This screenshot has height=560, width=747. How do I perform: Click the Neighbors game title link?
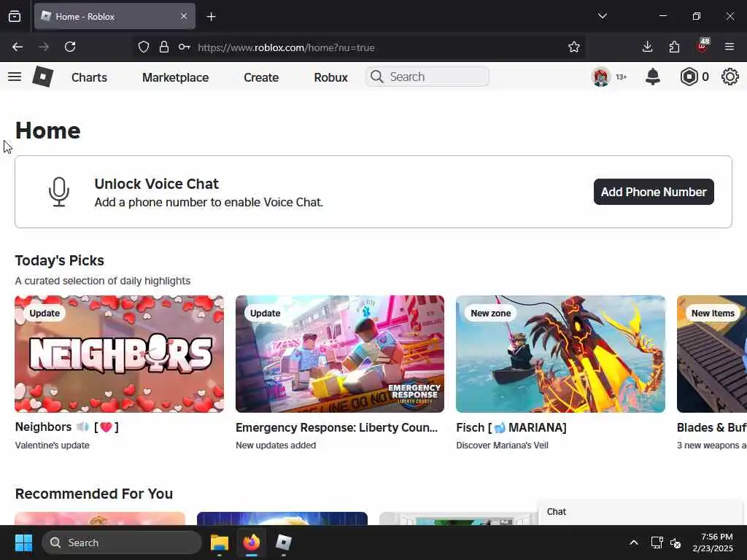(66, 427)
